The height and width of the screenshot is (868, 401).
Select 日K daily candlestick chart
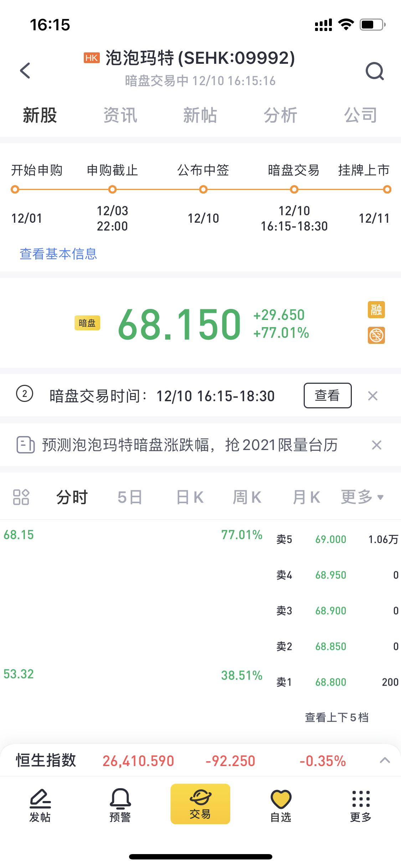tap(190, 497)
